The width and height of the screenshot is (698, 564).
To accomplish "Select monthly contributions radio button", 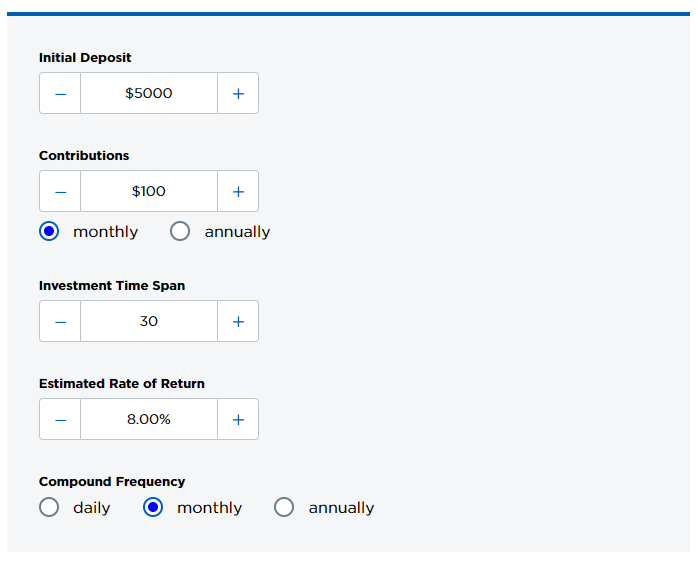I will 49,231.
